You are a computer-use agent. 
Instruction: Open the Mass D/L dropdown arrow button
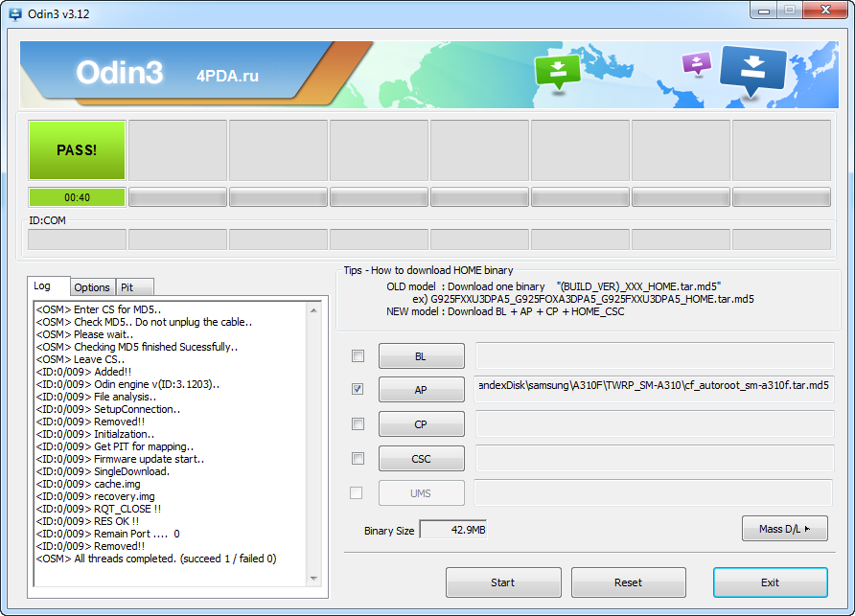784,528
